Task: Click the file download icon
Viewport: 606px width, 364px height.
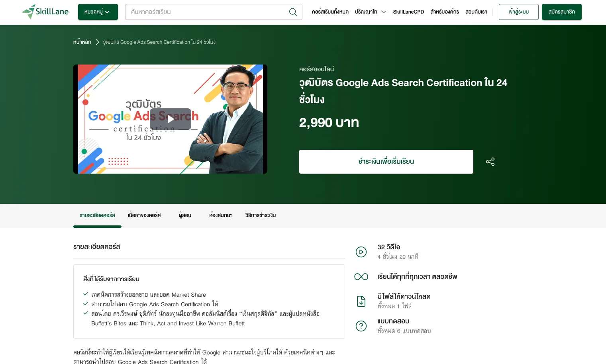Action: [361, 301]
